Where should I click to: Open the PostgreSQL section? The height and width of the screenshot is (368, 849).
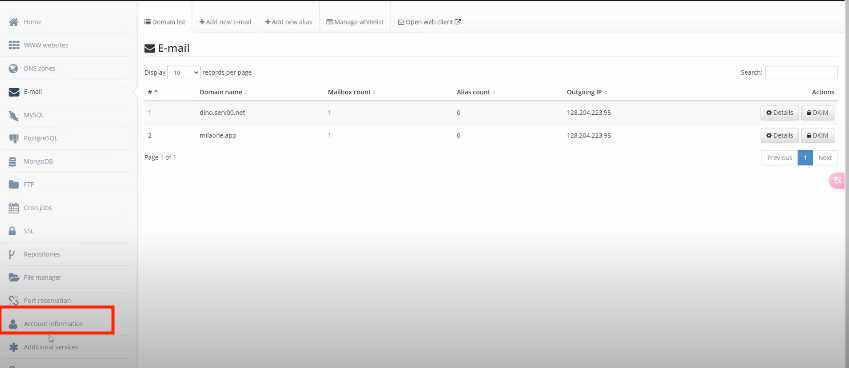point(40,139)
